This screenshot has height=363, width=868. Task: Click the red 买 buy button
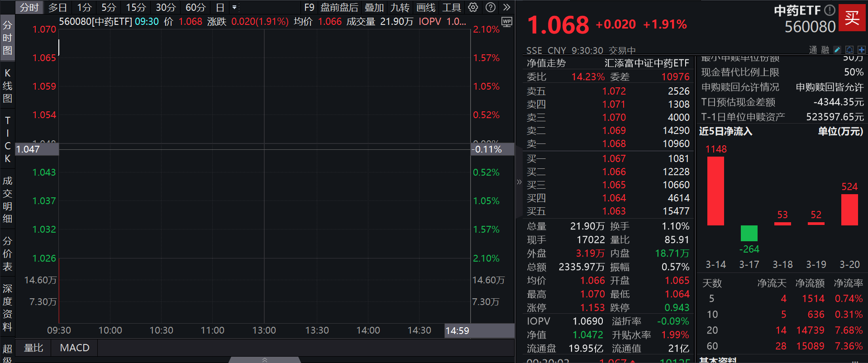852,18
